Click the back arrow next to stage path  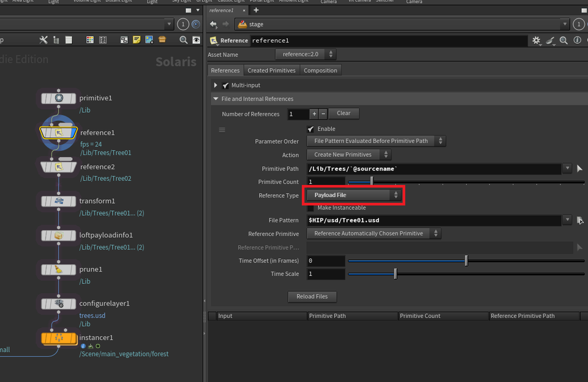coord(213,25)
